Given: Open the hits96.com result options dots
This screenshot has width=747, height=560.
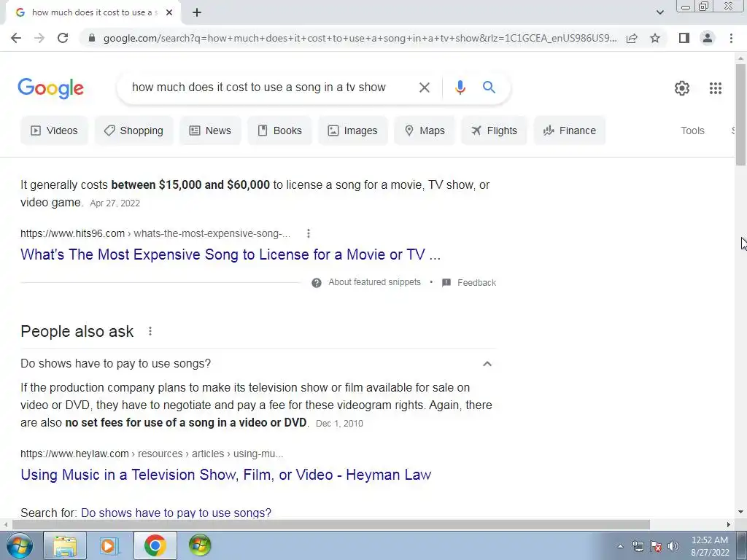Looking at the screenshot, I should (309, 233).
